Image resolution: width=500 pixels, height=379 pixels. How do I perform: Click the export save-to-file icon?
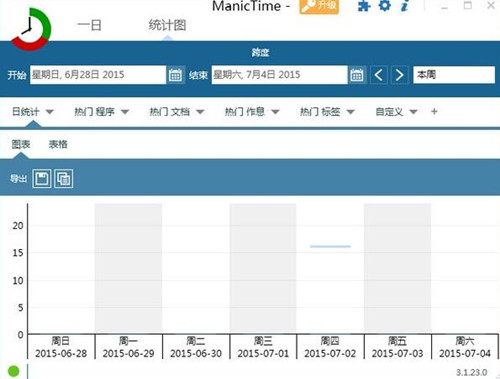42,179
